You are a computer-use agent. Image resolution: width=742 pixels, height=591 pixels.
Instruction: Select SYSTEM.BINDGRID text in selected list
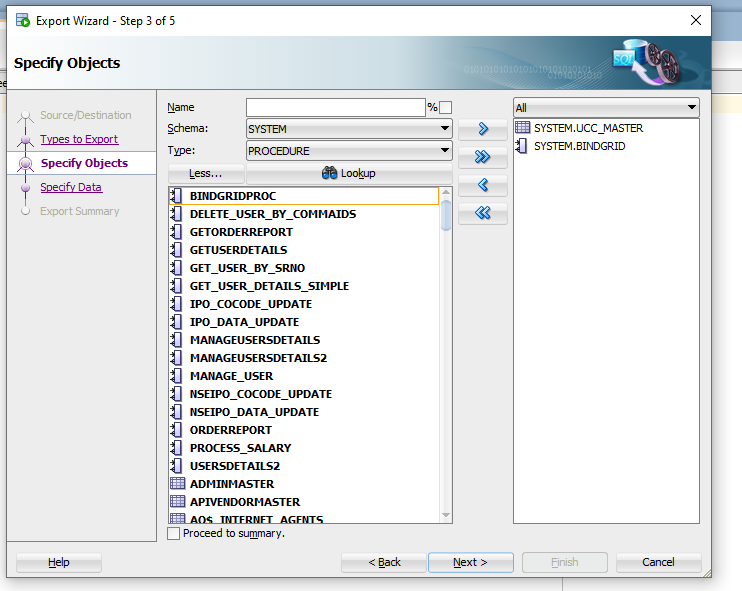coord(579,146)
